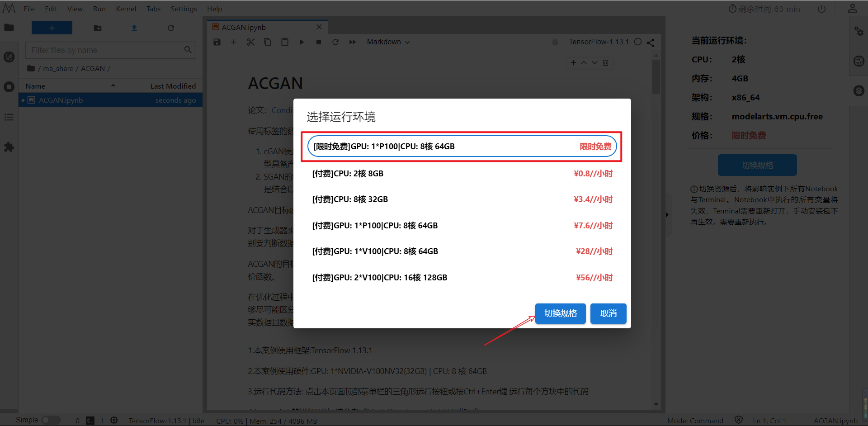Open the user account icon
This screenshot has height=426, width=868.
point(853,9)
